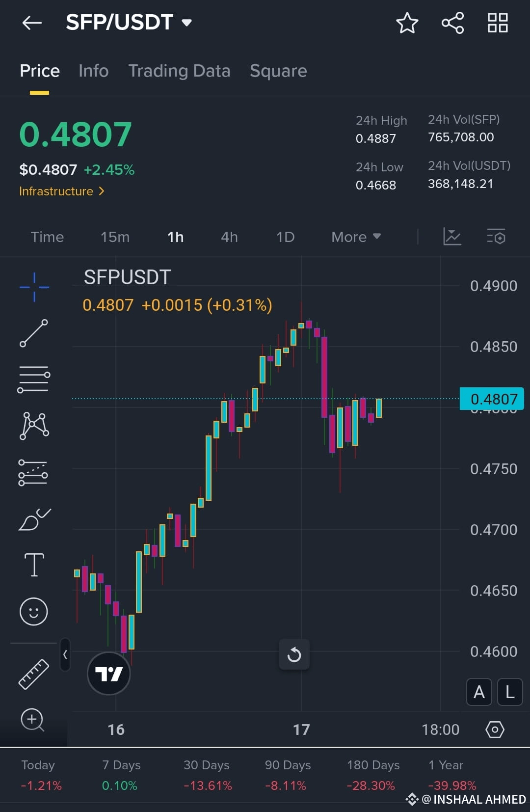Expand the More timeframes dropdown

(x=355, y=237)
